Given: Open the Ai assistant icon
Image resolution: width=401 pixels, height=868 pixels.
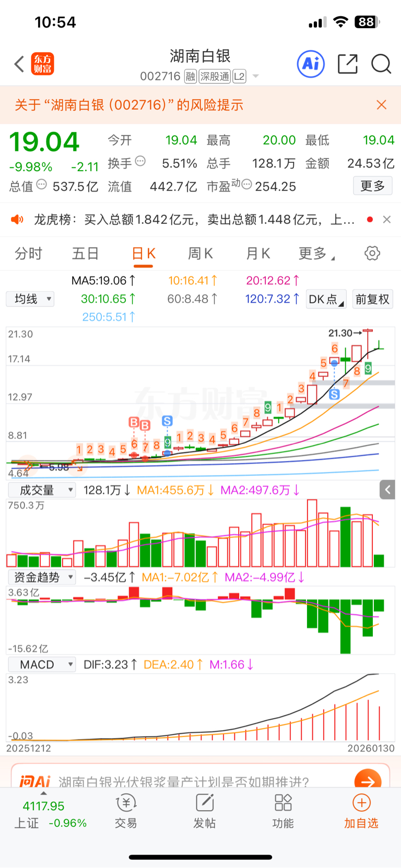Looking at the screenshot, I should pyautogui.click(x=311, y=64).
